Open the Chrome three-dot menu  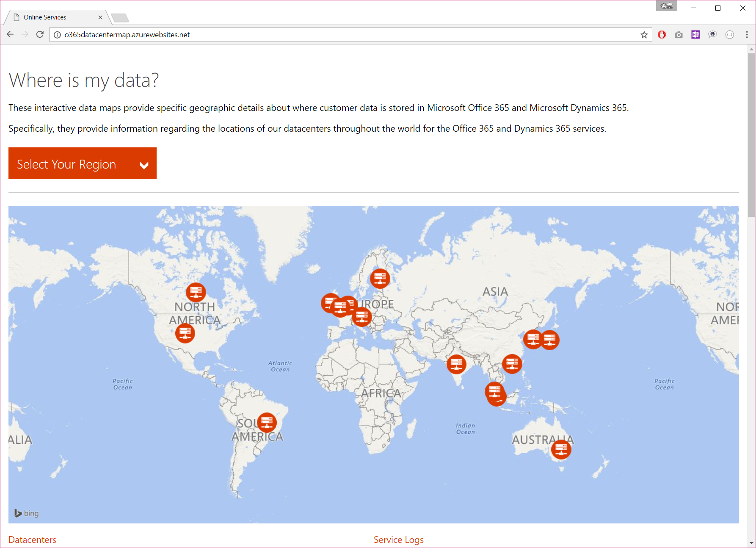coord(747,35)
